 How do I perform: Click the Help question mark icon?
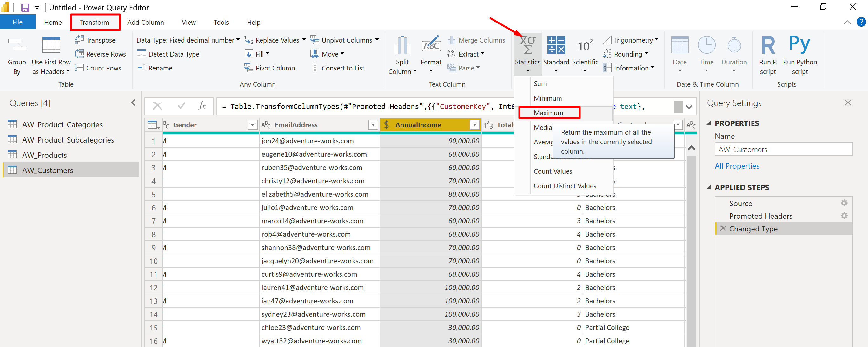pyautogui.click(x=861, y=22)
